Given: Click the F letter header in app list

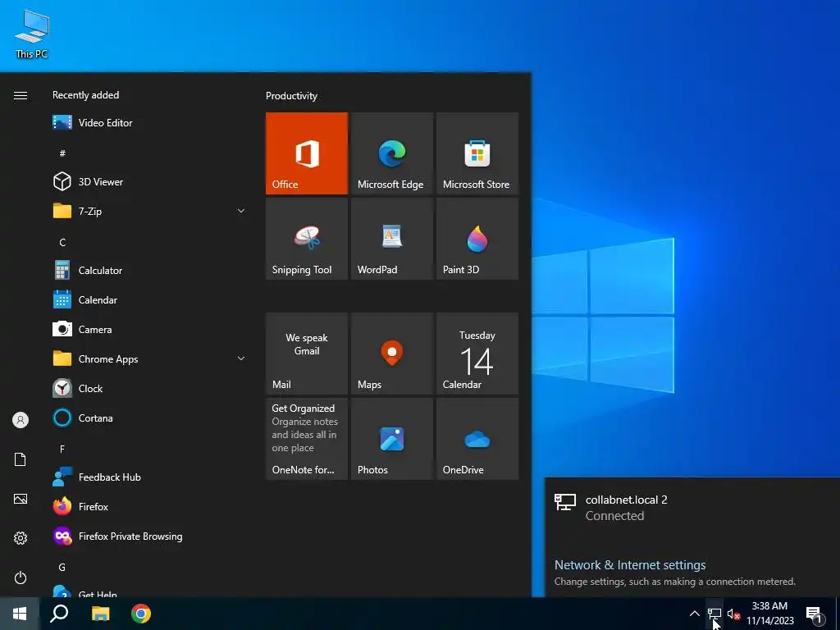Looking at the screenshot, I should [x=62, y=449].
